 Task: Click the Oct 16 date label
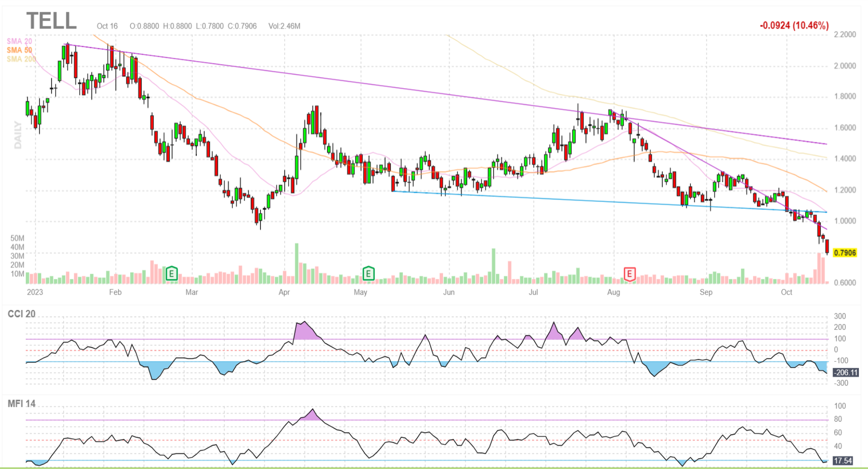(107, 26)
